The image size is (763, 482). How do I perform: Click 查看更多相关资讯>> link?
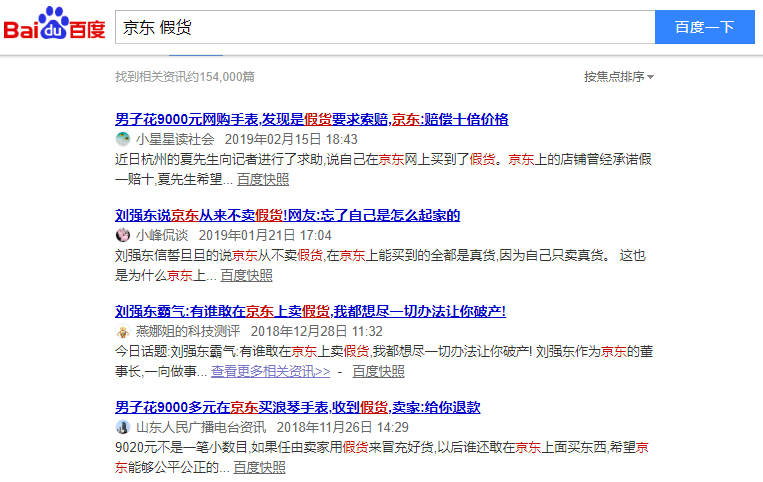coord(271,372)
